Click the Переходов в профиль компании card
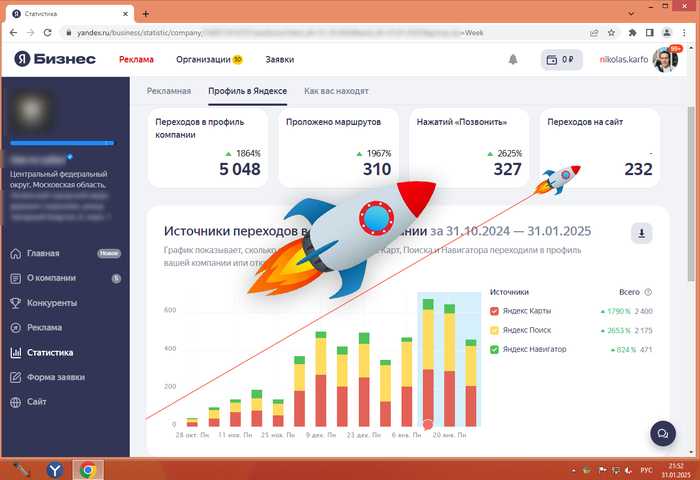The width and height of the screenshot is (700, 480). point(208,148)
